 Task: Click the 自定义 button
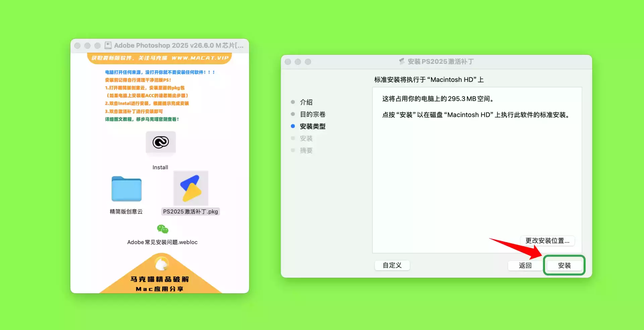pos(392,265)
